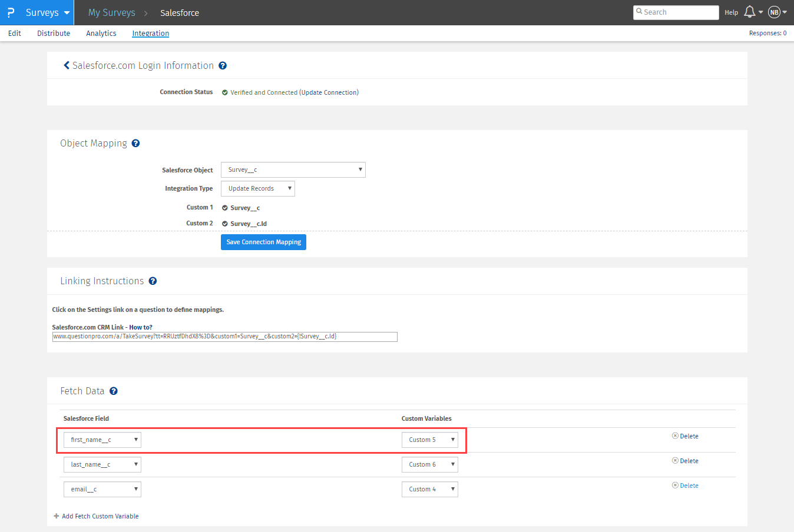Screen dimensions: 794x532
Task: Open the NB user avatar menu
Action: (x=775, y=12)
